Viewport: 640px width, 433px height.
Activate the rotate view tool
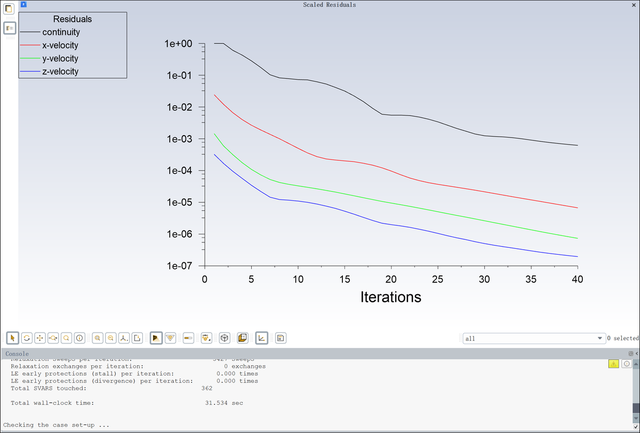27,338
